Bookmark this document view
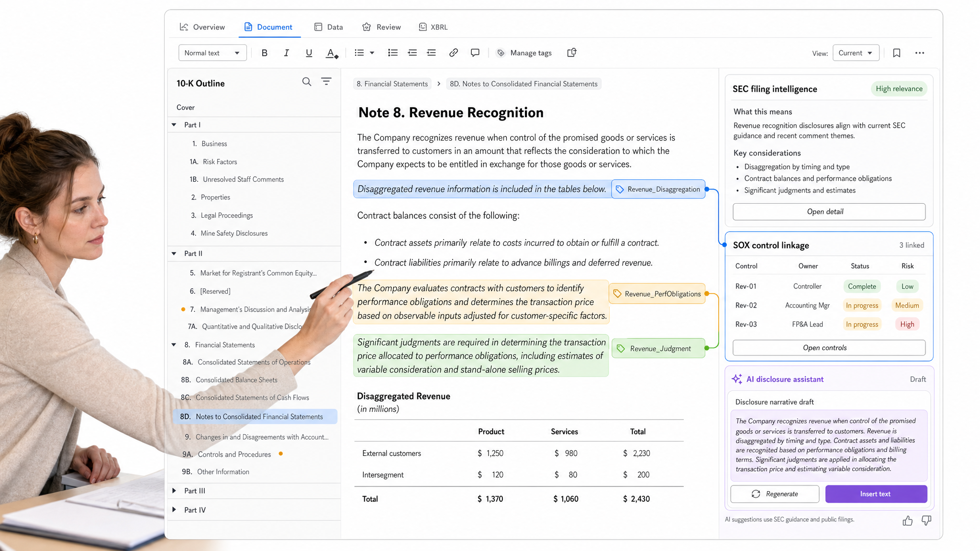The image size is (980, 551). [x=896, y=53]
